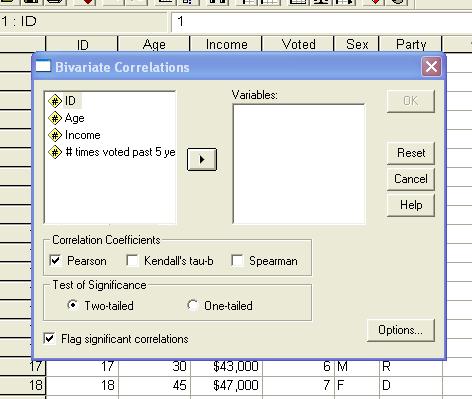
Task: Select the Income variable in the source list
Action: 74,135
